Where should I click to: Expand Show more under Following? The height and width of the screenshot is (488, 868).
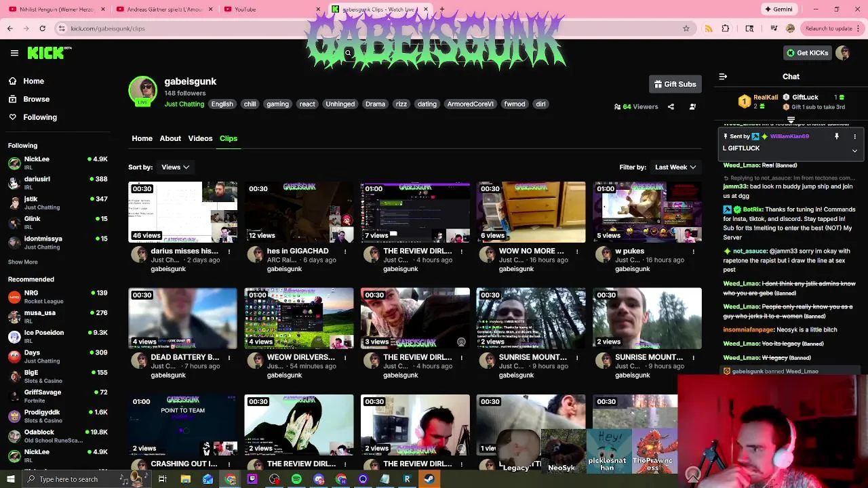(x=23, y=262)
